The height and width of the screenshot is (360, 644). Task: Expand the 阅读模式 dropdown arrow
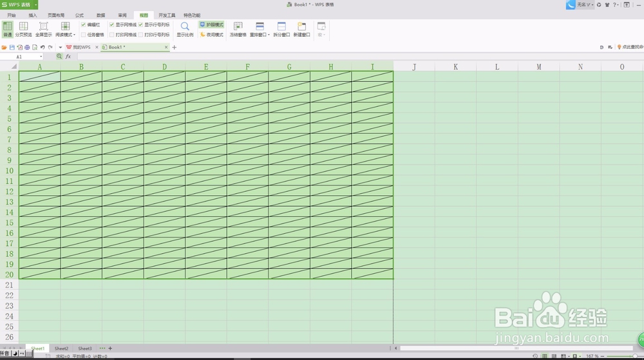coord(74,35)
